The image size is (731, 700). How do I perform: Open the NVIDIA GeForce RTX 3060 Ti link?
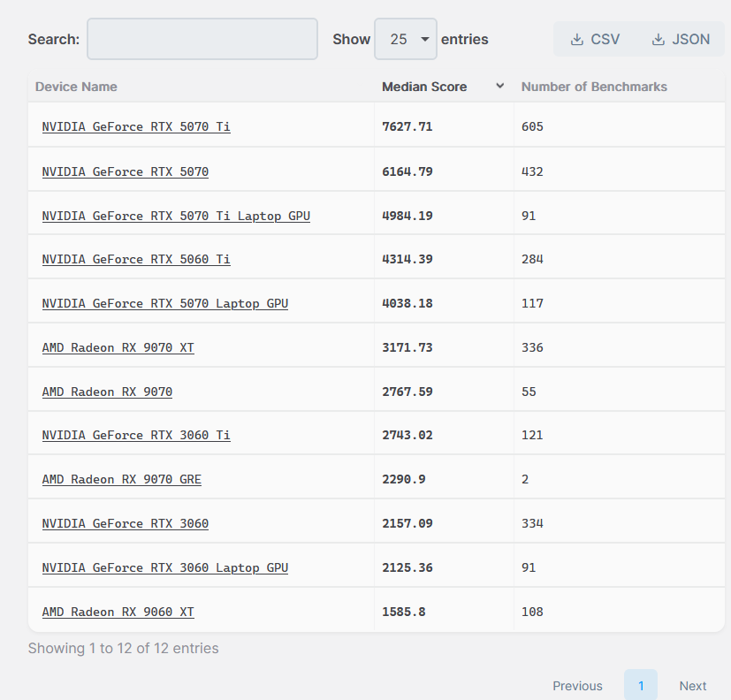[136, 435]
